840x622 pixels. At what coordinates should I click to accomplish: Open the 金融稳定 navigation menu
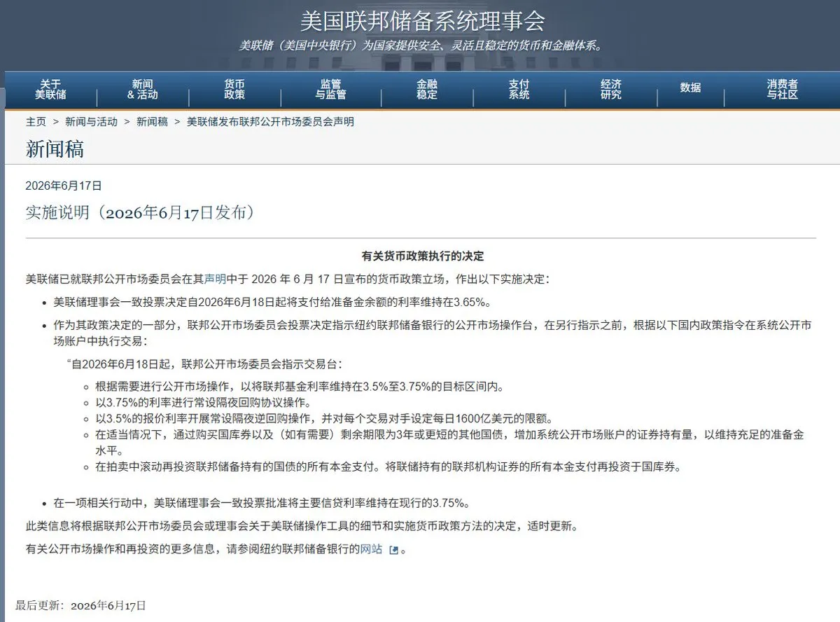click(427, 89)
